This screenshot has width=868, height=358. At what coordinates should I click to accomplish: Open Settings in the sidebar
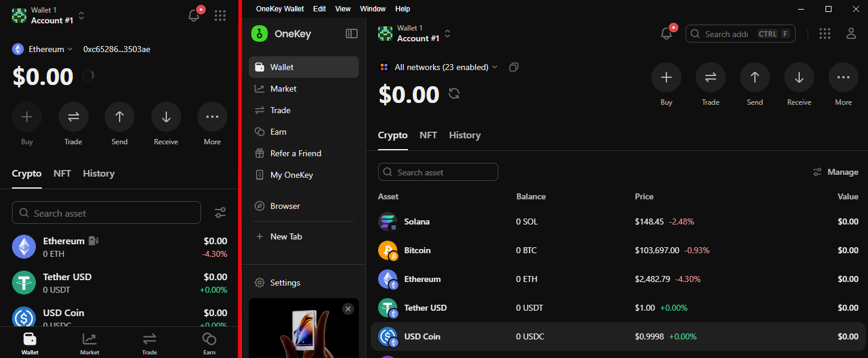click(304, 283)
